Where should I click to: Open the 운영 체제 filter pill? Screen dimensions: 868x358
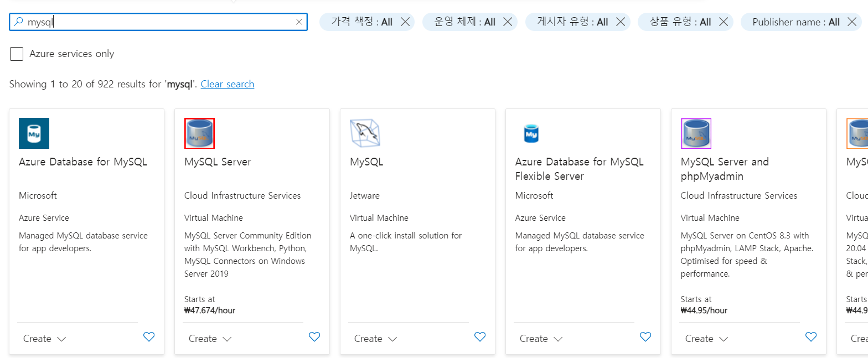tap(464, 22)
